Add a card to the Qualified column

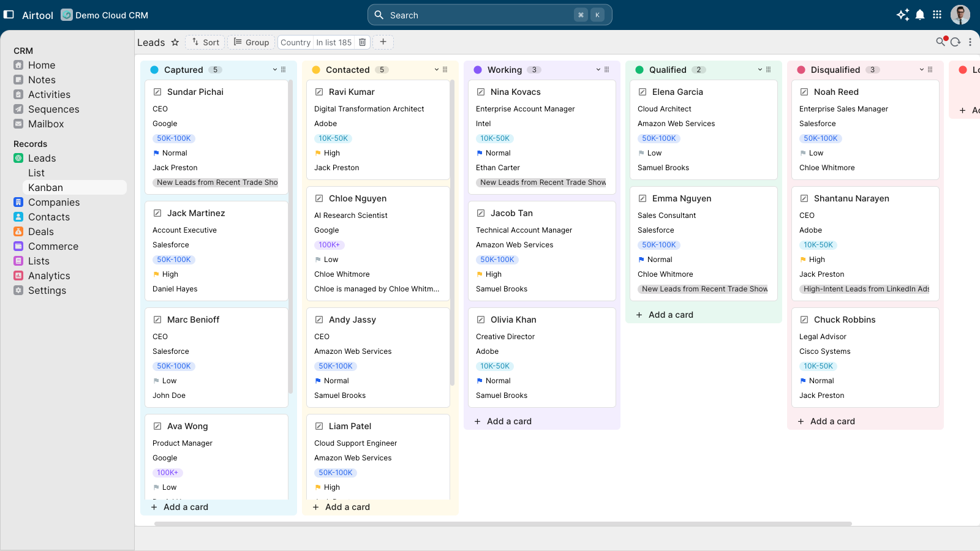(x=665, y=315)
